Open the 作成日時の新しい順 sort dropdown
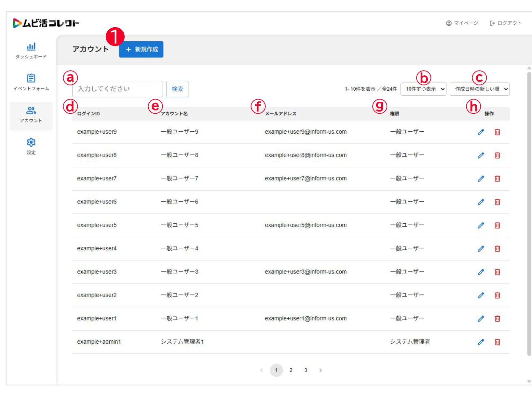The image size is (532, 395). click(x=480, y=89)
